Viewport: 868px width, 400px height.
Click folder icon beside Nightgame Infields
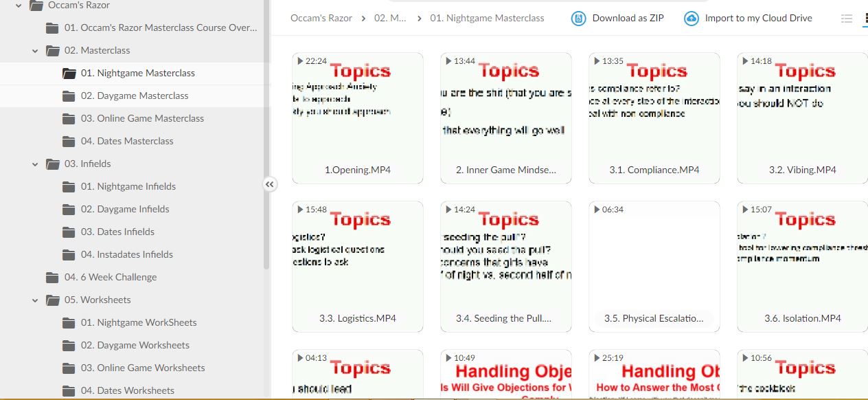[x=69, y=187]
